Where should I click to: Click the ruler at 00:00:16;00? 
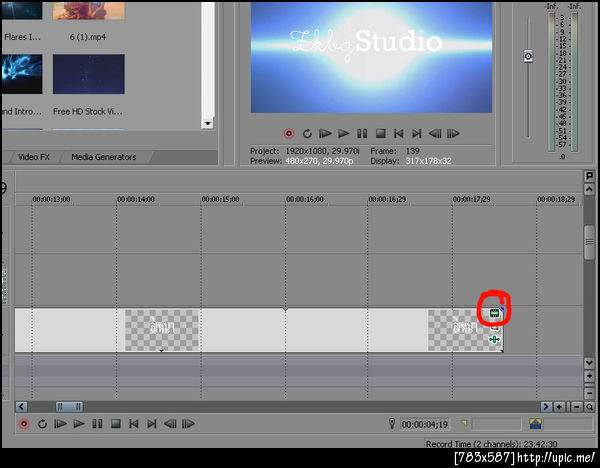[x=305, y=199]
